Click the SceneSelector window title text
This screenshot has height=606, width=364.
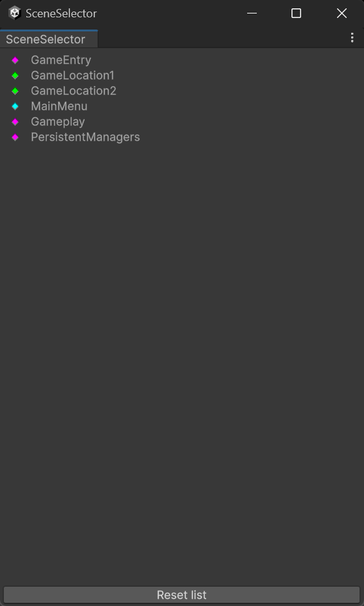(61, 13)
